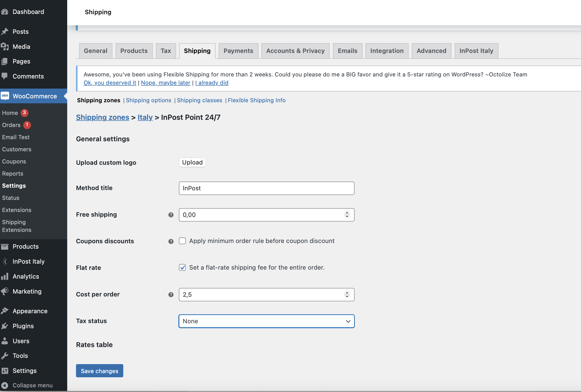Click the Collapse menu arrow icon
Screen dimensions: 581x392
click(5, 386)
